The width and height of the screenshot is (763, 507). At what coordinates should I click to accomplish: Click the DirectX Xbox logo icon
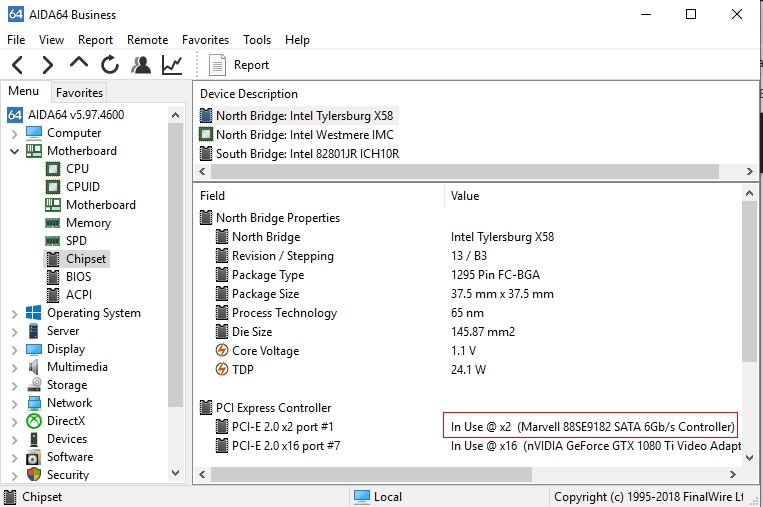[34, 421]
